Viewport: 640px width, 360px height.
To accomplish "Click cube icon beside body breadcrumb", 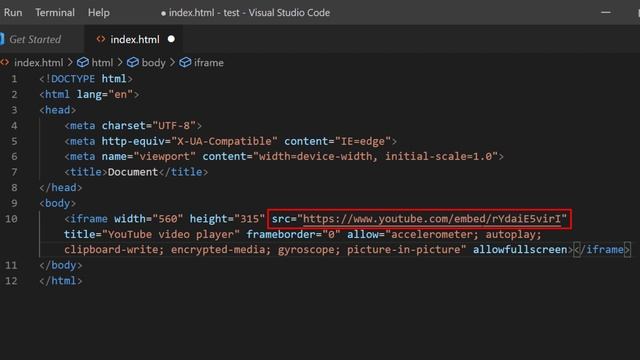I will point(133,62).
